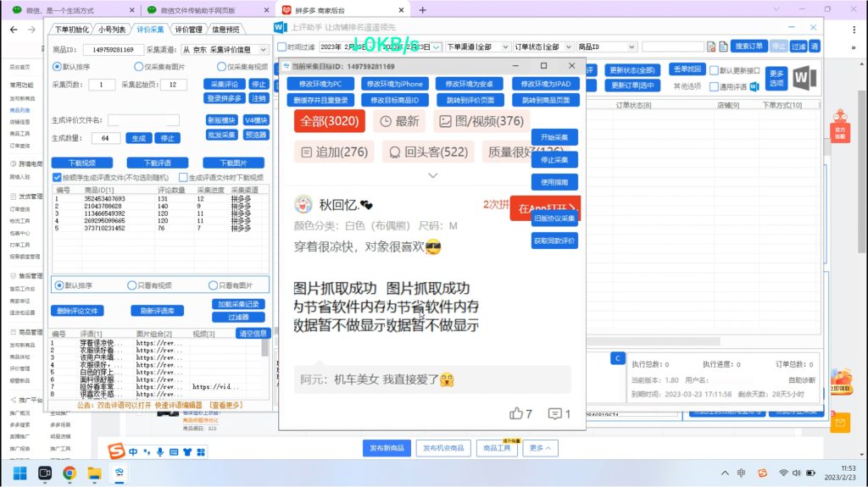Image resolution: width=868 pixels, height=487 pixels.
Task: Open the 小号列表 tab
Action: 112,30
